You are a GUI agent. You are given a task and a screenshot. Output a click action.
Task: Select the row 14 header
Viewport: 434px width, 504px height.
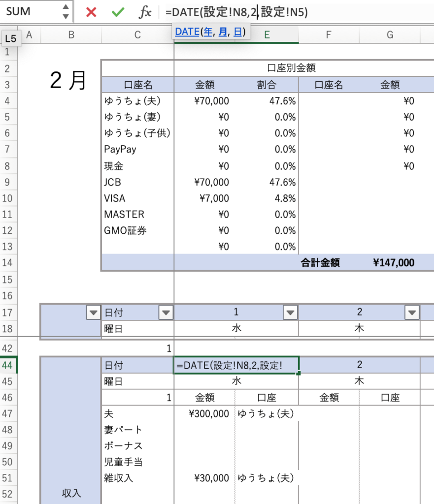7,263
